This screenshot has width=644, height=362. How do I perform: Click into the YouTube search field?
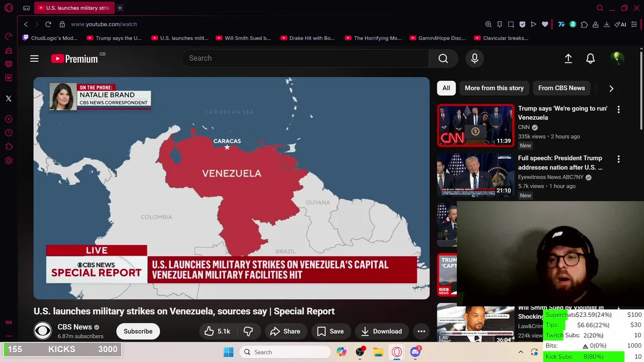point(305,58)
